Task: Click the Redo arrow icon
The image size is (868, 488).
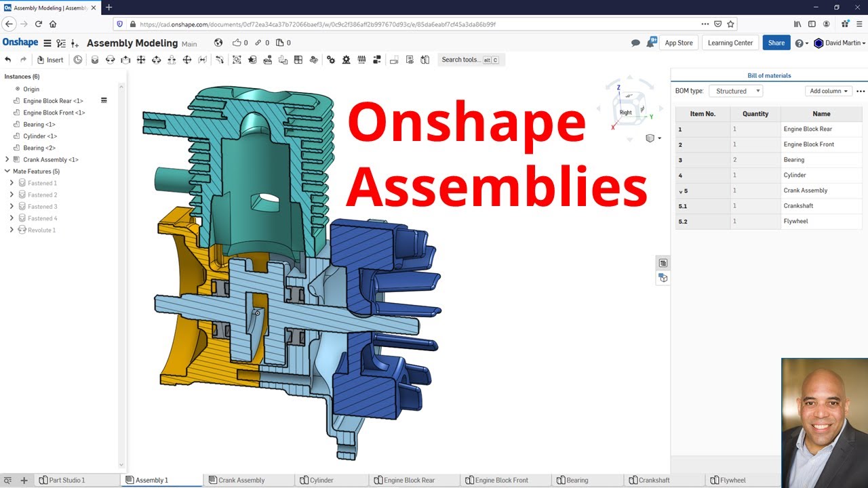Action: point(23,60)
